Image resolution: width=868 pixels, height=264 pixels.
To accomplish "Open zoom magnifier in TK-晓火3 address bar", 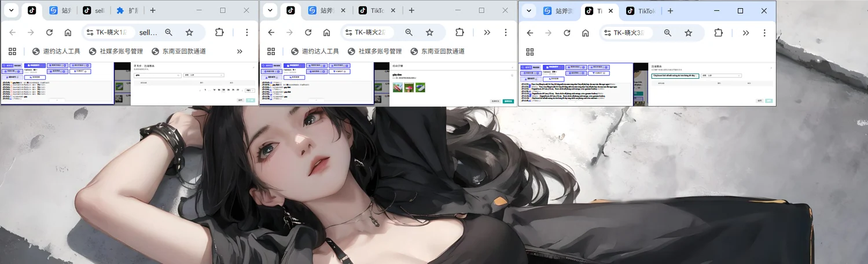I will (667, 32).
